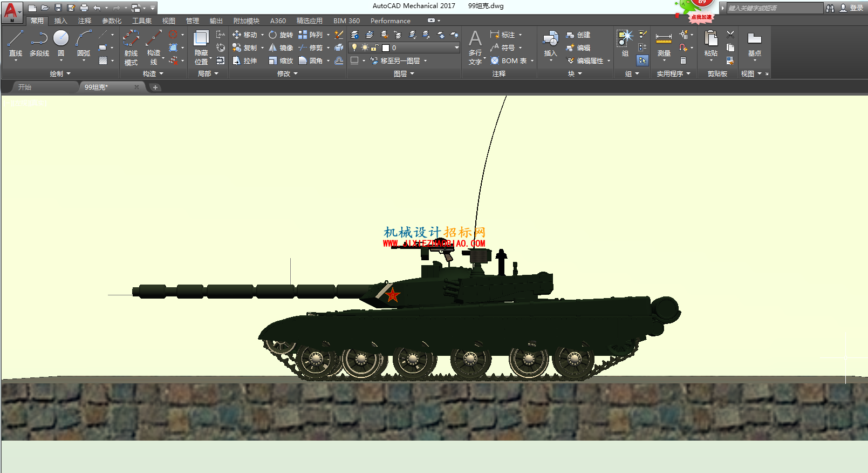Select the Trim (修剪) tool
This screenshot has width=868, height=473.
(x=311, y=48)
